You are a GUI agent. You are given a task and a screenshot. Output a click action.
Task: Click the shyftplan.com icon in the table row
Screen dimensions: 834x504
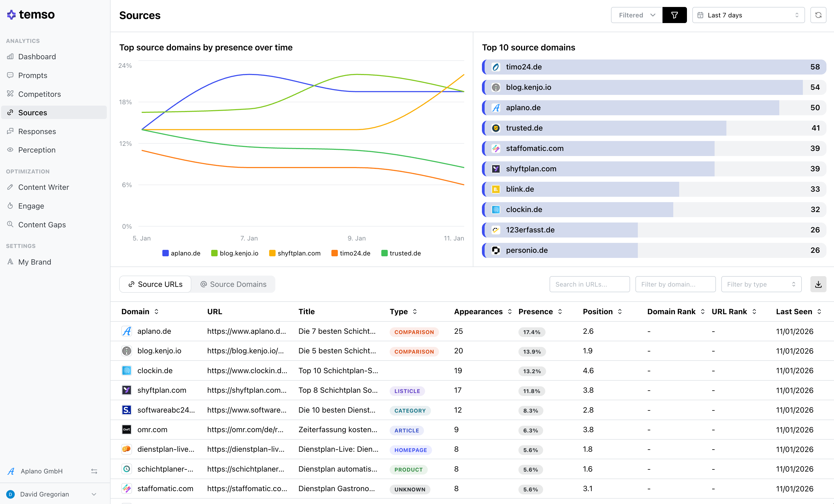coord(127,390)
